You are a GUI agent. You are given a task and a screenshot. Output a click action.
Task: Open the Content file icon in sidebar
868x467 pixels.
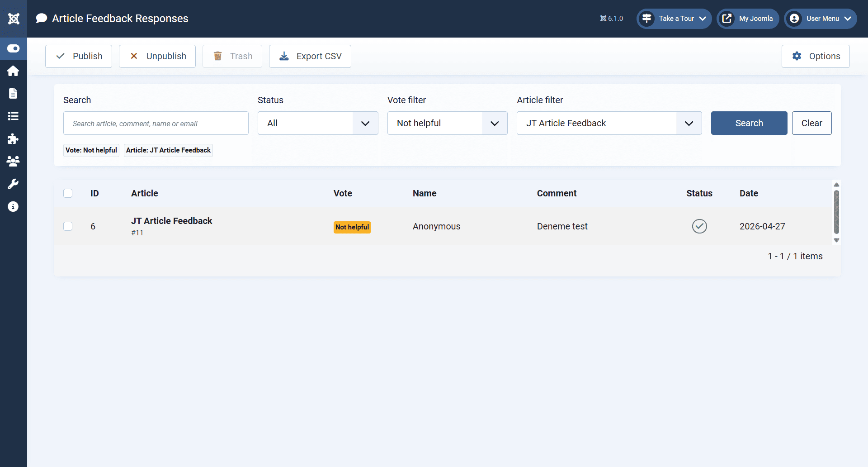(14, 94)
